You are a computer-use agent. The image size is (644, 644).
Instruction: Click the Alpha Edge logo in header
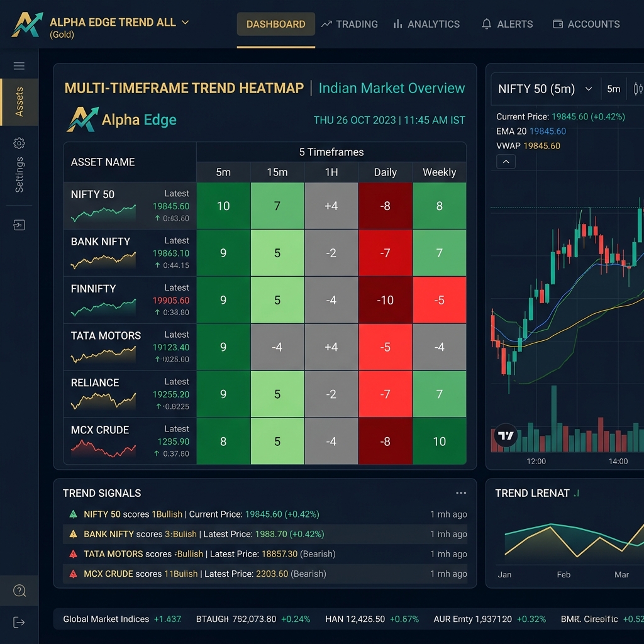tap(27, 25)
